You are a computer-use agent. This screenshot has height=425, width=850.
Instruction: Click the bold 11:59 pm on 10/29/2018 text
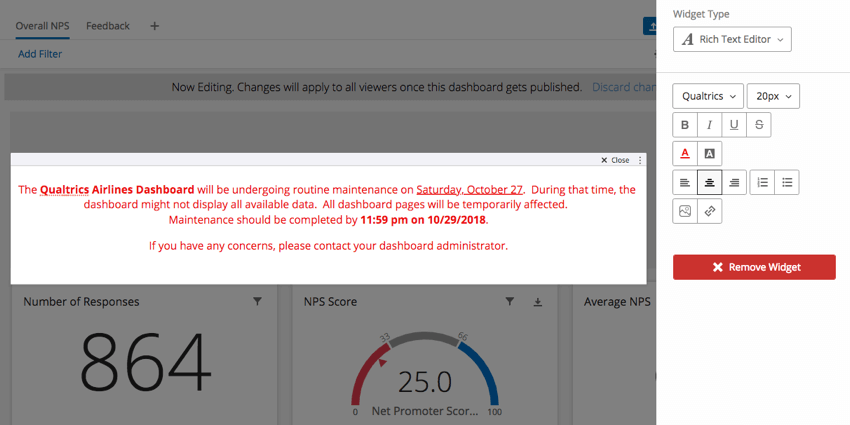pos(424,220)
